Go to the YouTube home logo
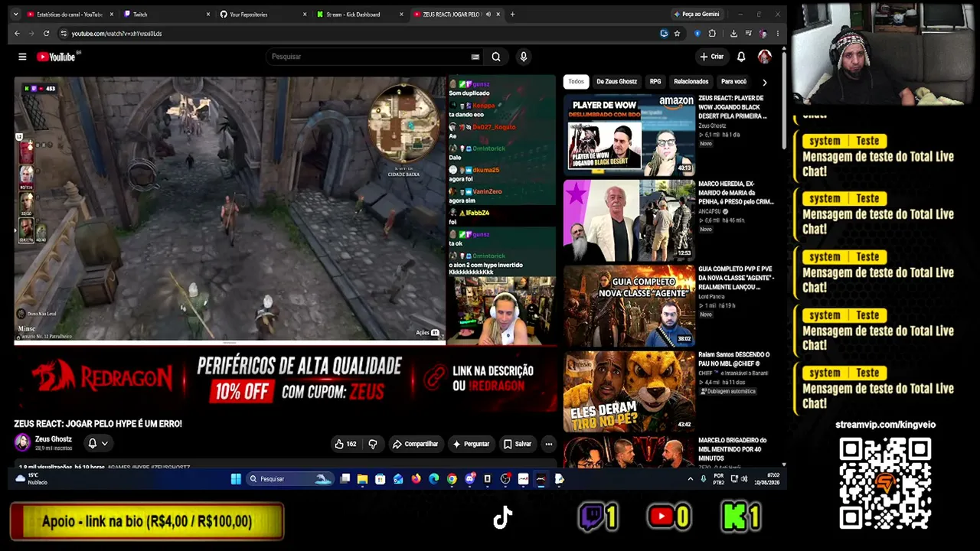 tap(58, 57)
